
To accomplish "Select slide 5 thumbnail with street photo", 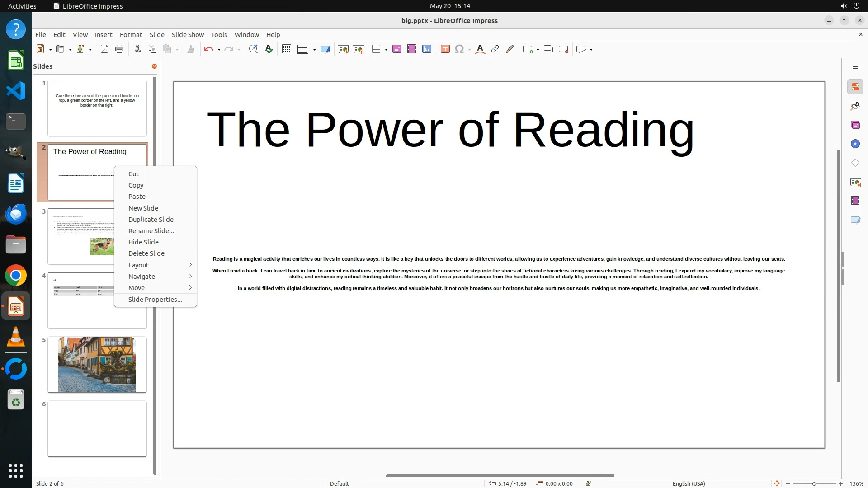I will tap(97, 364).
